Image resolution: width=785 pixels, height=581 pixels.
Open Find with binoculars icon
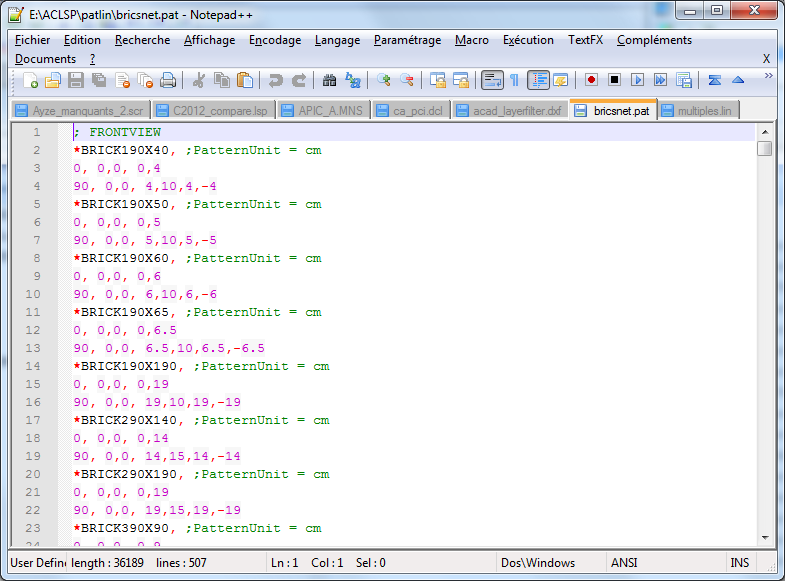[x=329, y=80]
